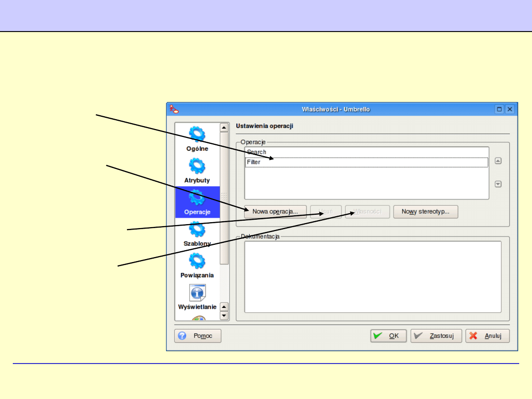The height and width of the screenshot is (399, 532).
Task: Move operation up with the up arrow
Action: (498, 161)
